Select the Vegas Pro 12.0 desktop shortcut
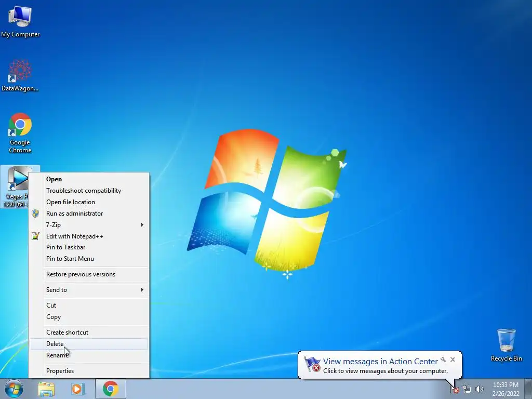Image resolution: width=532 pixels, height=399 pixels. (x=15, y=187)
